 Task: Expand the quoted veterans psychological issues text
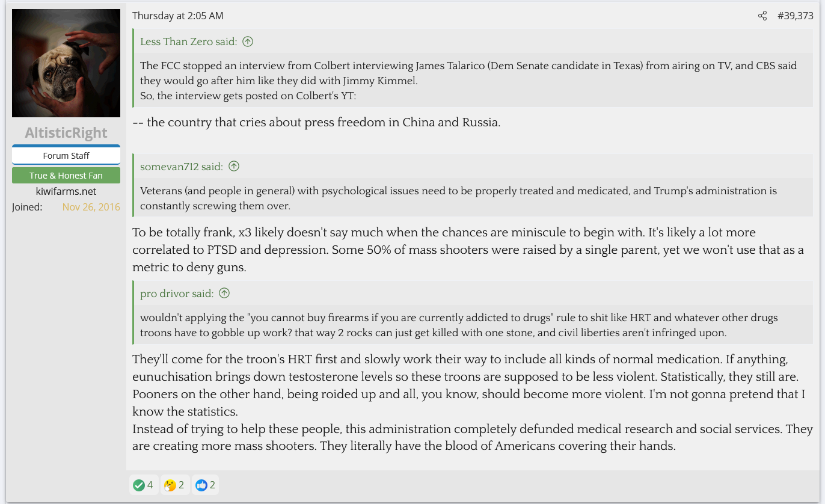pos(458,198)
